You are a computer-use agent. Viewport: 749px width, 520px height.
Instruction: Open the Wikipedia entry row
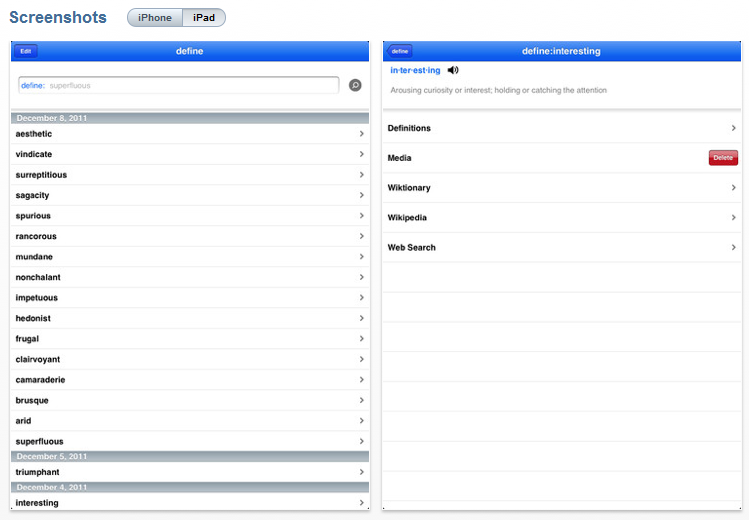pos(561,218)
